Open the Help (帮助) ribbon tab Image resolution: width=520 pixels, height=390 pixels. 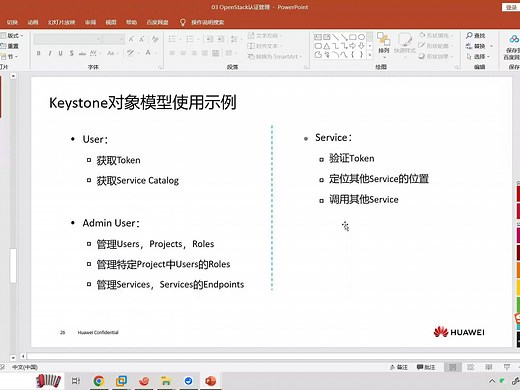click(x=131, y=22)
